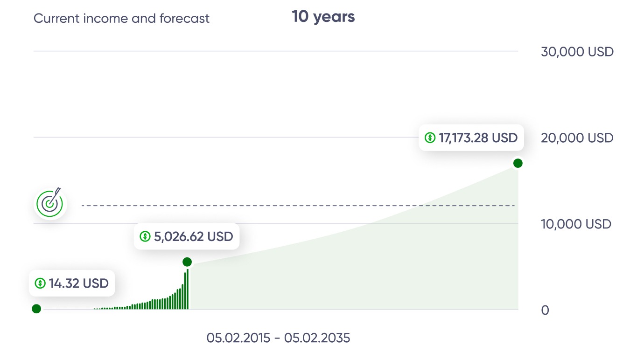Screen dimensions: 644x352
Task: Click the 10,000 USD axis label
Action: click(x=576, y=224)
